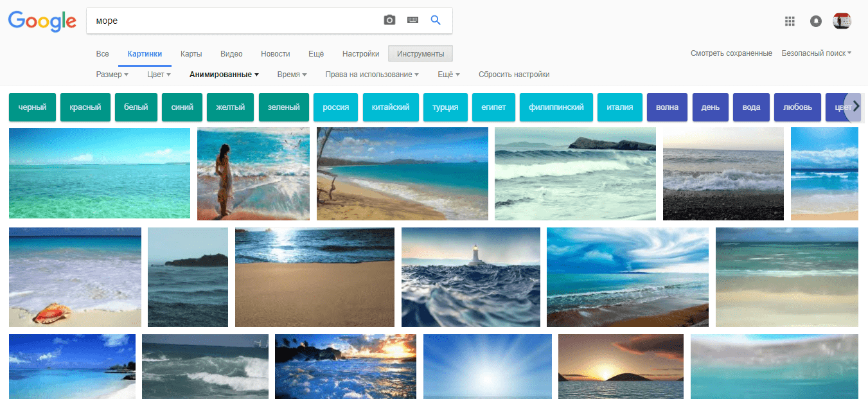Switch to the Видео tab
The width and height of the screenshot is (868, 399).
click(231, 54)
